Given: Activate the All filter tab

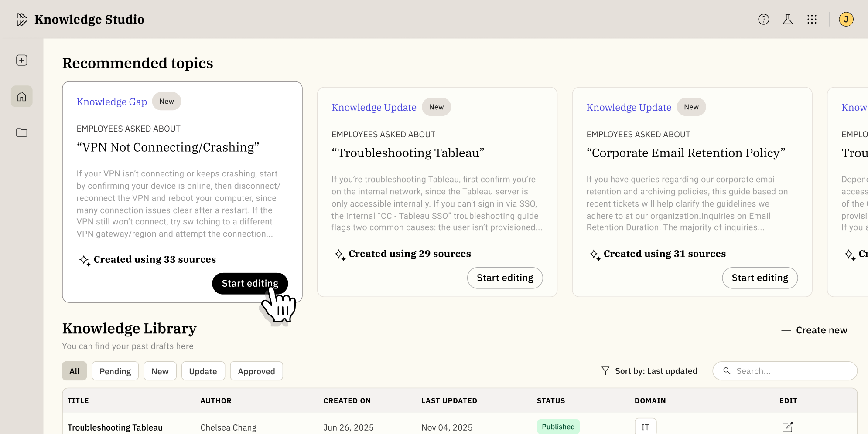Looking at the screenshot, I should (x=74, y=371).
